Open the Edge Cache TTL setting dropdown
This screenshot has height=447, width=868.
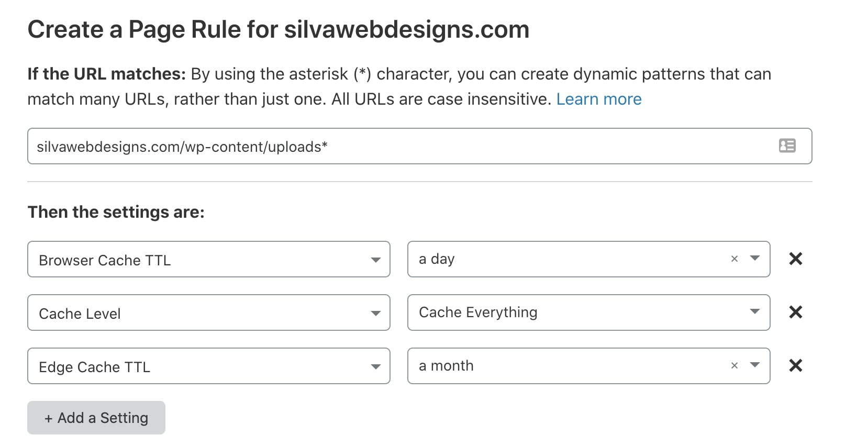pos(208,366)
